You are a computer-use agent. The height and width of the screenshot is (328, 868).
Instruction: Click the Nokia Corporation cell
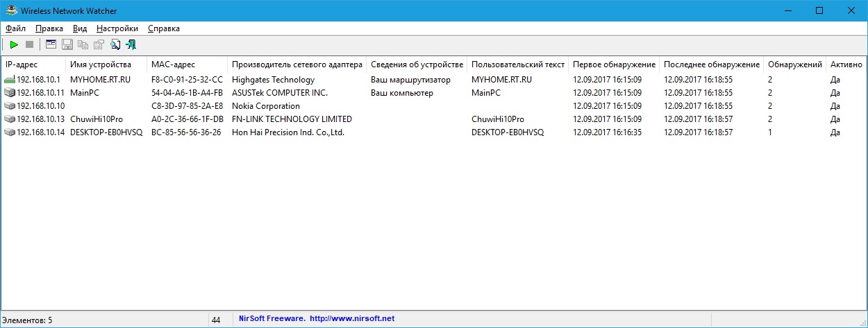point(266,106)
